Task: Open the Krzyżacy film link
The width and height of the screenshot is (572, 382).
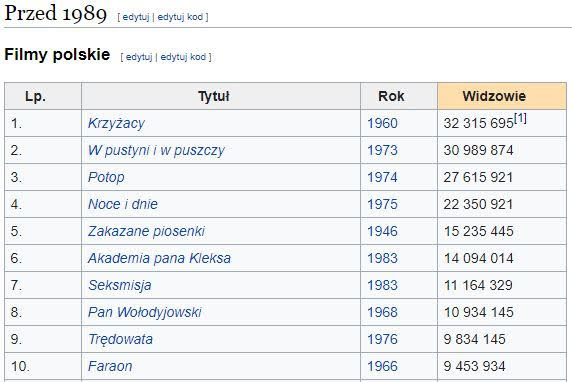Action: pyautogui.click(x=116, y=124)
